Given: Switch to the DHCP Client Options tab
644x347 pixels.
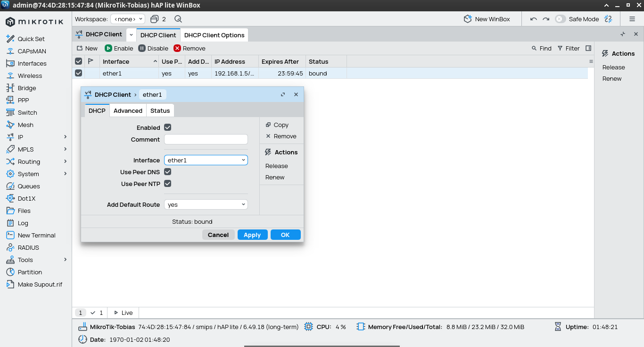Looking at the screenshot, I should [214, 35].
